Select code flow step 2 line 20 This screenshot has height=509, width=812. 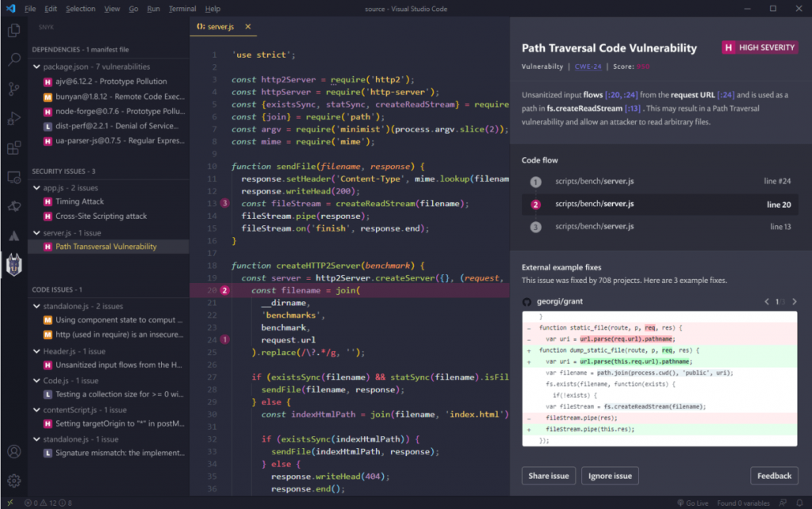[660, 204]
